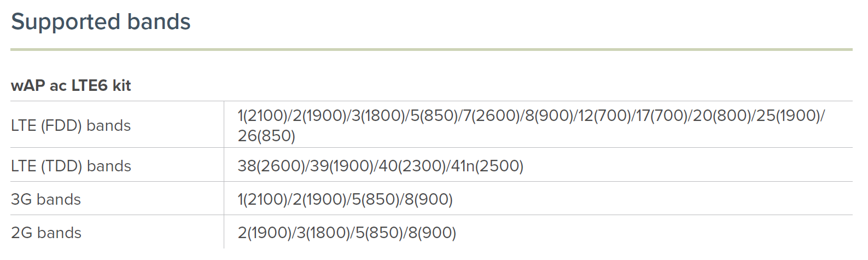
Task: Click the 38(2600) TDD band entry
Action: click(271, 166)
